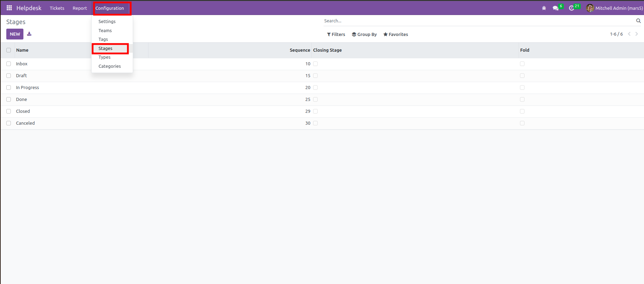Open the In Progress stage record
The width and height of the screenshot is (644, 284).
28,88
